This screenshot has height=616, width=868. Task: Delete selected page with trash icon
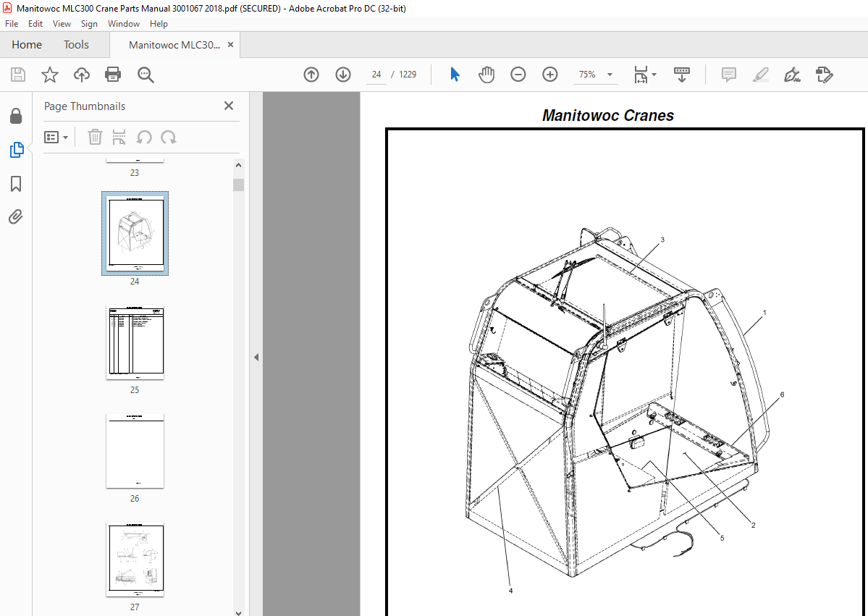tap(96, 137)
